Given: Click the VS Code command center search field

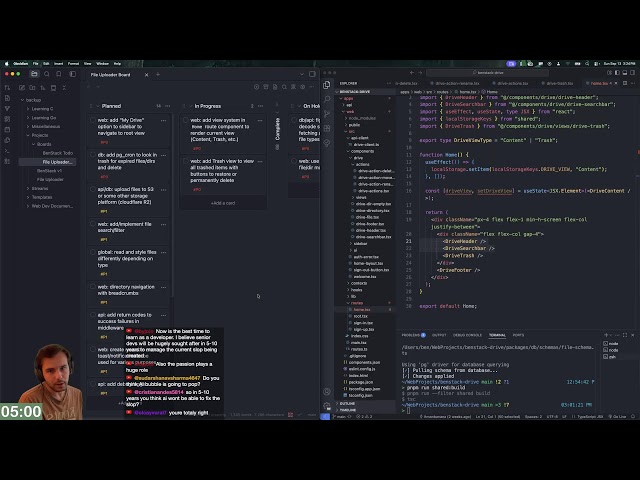Looking at the screenshot, I should pos(488,73).
